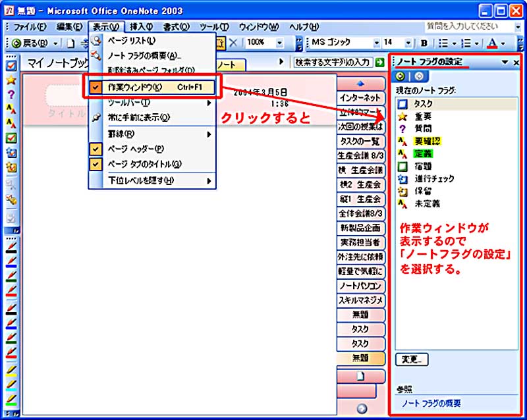Open the font color dropdown arrow
The height and width of the screenshot is (420, 527).
pos(503,43)
